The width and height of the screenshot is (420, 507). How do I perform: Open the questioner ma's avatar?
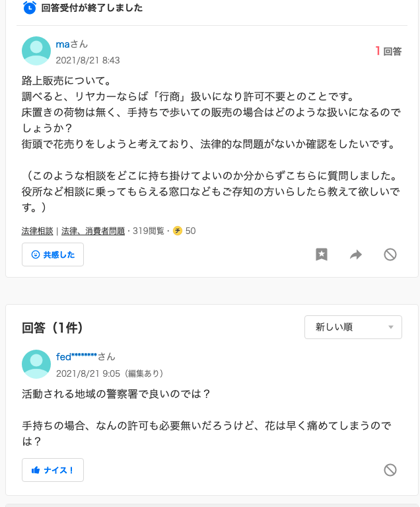[36, 51]
